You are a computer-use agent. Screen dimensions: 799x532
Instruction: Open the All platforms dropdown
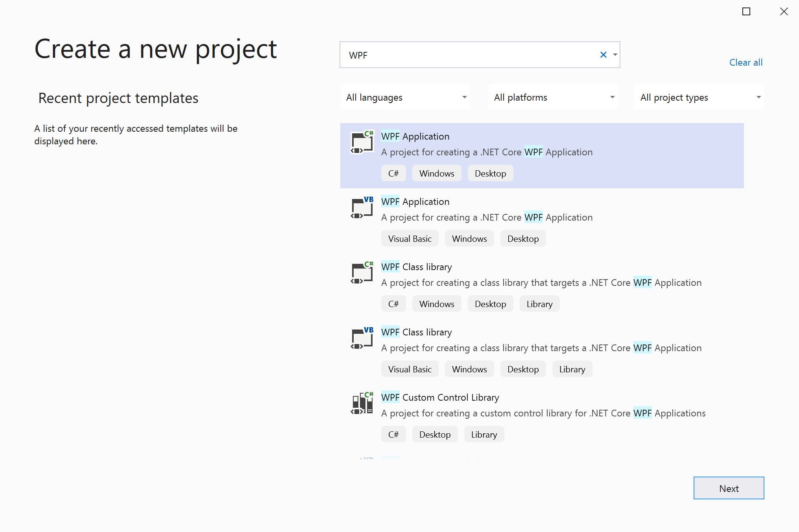552,97
